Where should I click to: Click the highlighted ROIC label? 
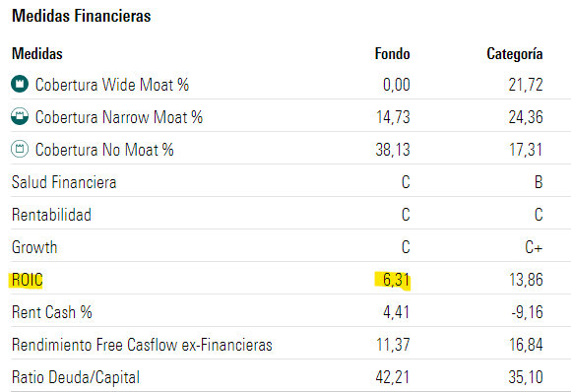pos(27,280)
